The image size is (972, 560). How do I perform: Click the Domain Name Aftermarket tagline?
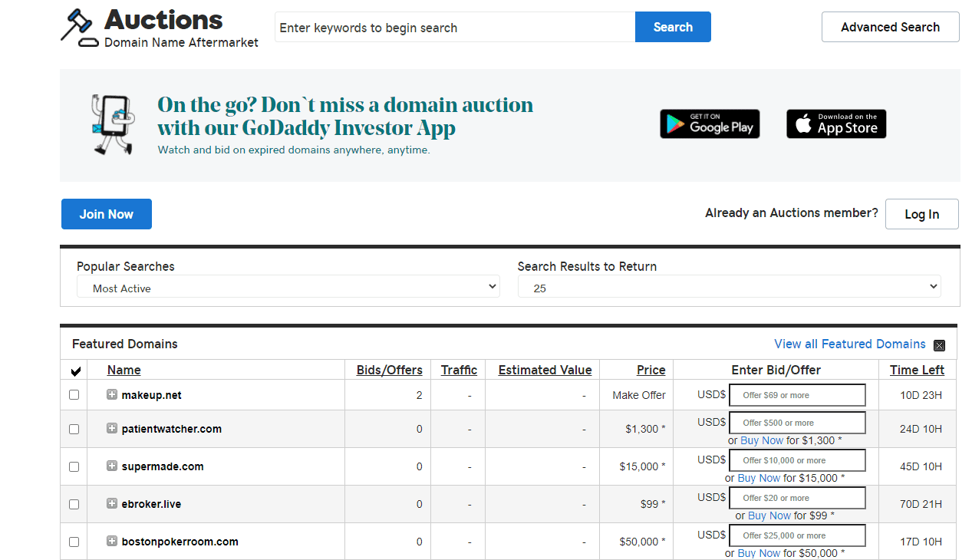pos(181,42)
